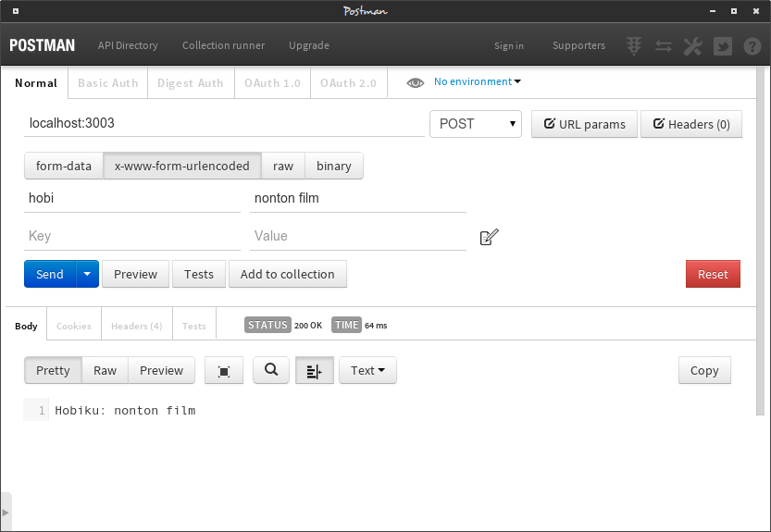
Task: Switch to the Digest Auth tab
Action: [x=191, y=83]
